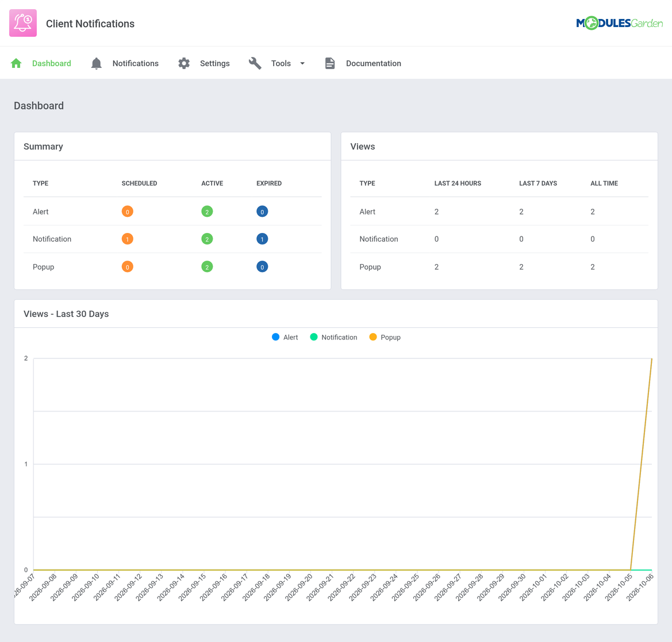Image resolution: width=672 pixels, height=642 pixels.
Task: Open the Tools menu
Action: [281, 63]
